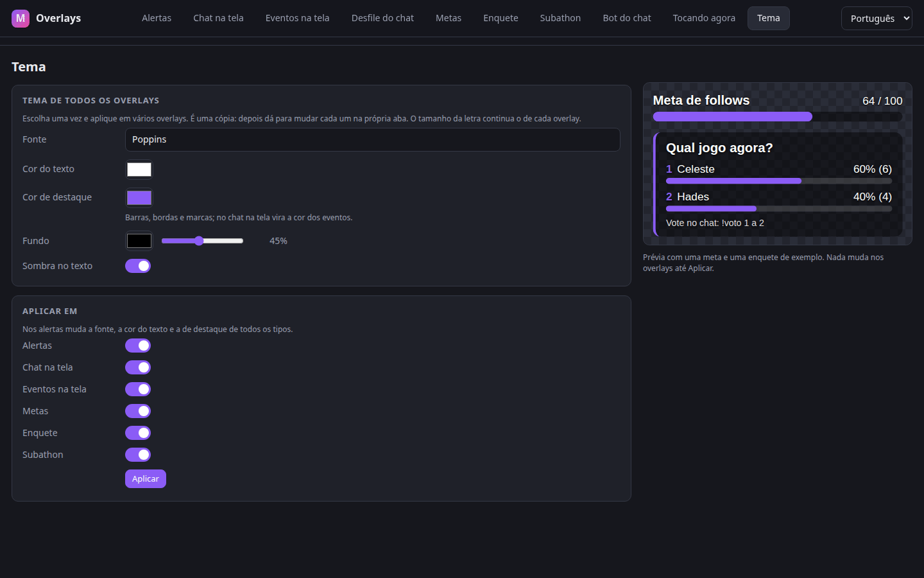Image resolution: width=924 pixels, height=578 pixels.
Task: Toggle Chat na tela apply switch
Action: (x=138, y=367)
